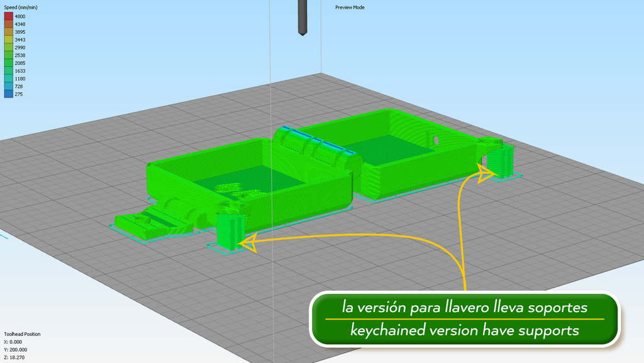Image resolution: width=644 pixels, height=363 pixels.
Task: Click the "Speed (mm/min)" legend title
Action: point(21,8)
